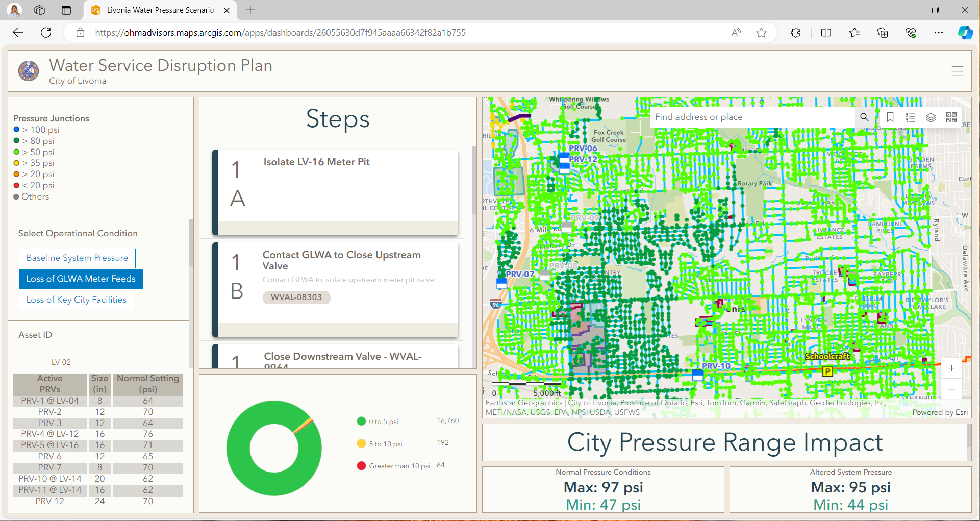
Task: Select the PRV-4 @ LV-12 table row
Action: [98, 434]
